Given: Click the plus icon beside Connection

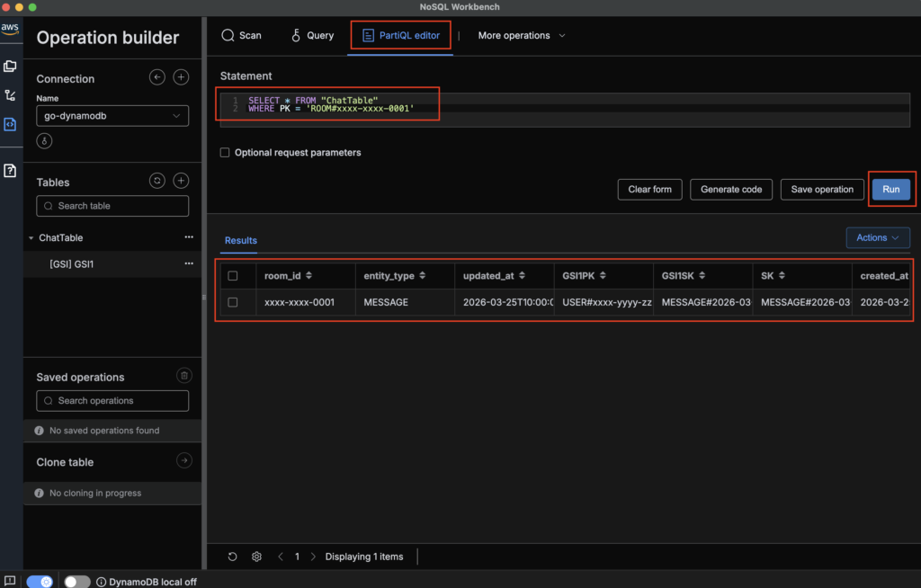Looking at the screenshot, I should (x=181, y=78).
